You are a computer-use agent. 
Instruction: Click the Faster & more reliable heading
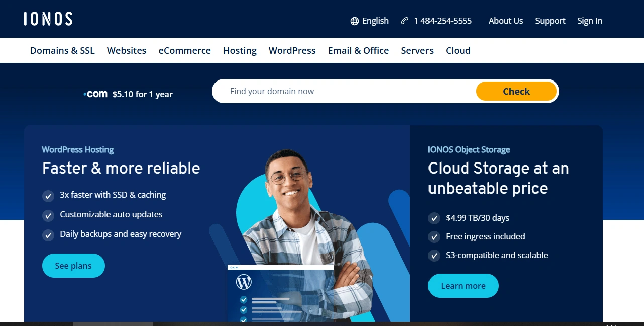tap(121, 168)
